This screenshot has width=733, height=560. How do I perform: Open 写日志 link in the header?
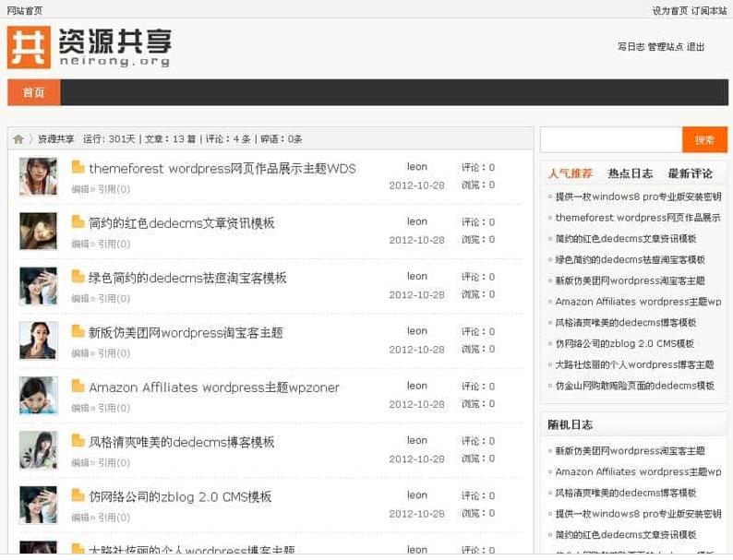(631, 47)
